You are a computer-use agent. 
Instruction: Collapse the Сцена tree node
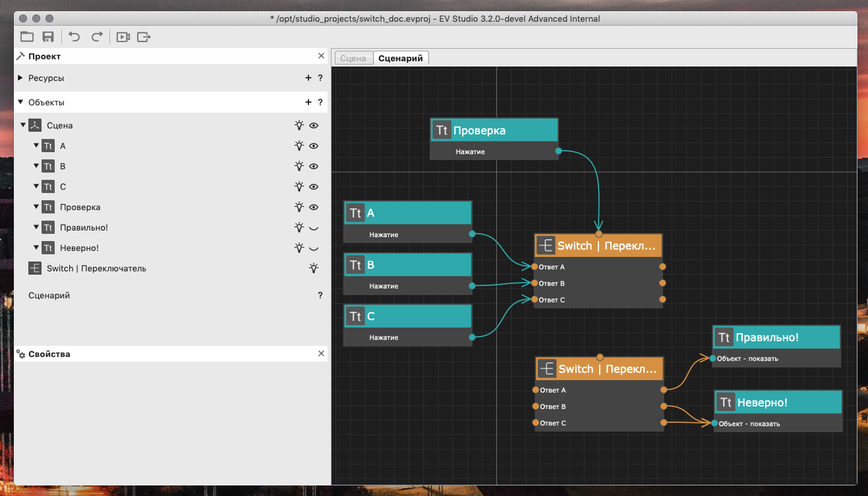point(24,125)
